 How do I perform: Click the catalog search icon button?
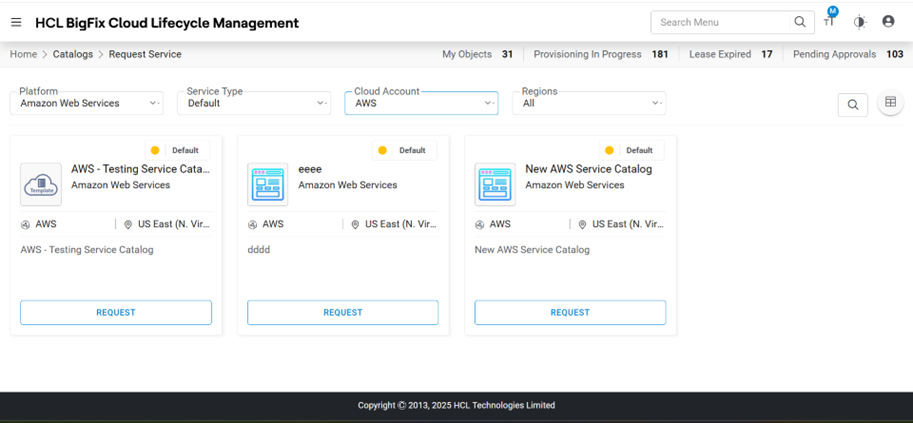point(853,105)
